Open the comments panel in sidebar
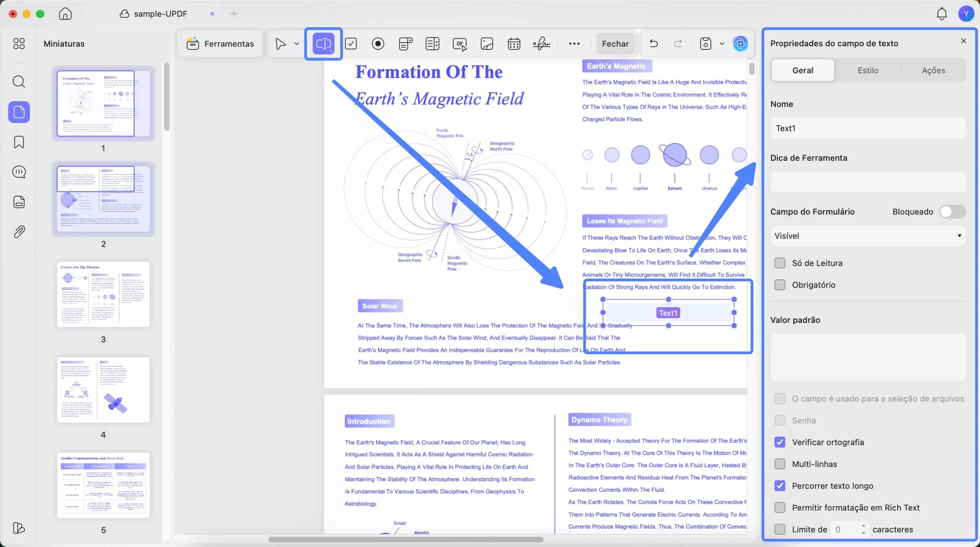This screenshot has height=547, width=980. click(x=19, y=172)
